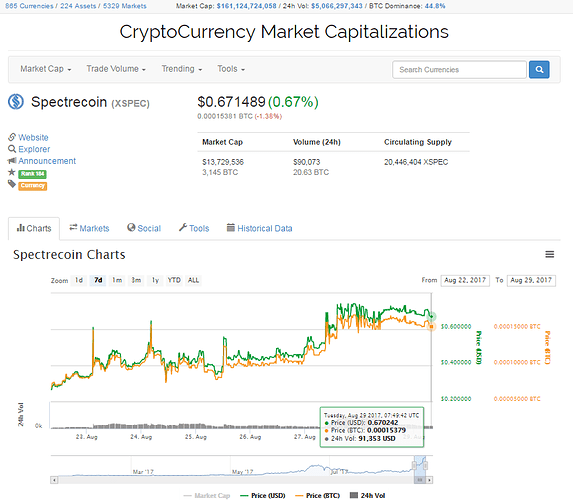
Task: Click the circulating supply 20,446,404 XSPEC
Action: pyautogui.click(x=416, y=162)
